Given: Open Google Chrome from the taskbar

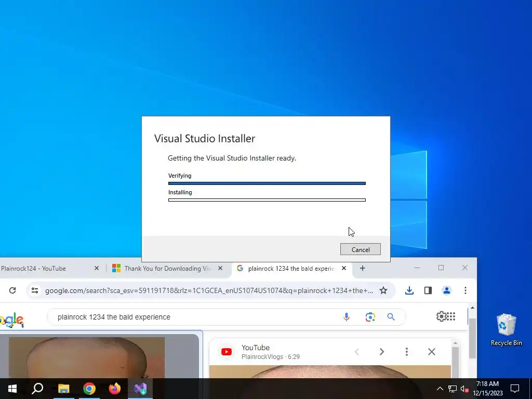Looking at the screenshot, I should 89,389.
